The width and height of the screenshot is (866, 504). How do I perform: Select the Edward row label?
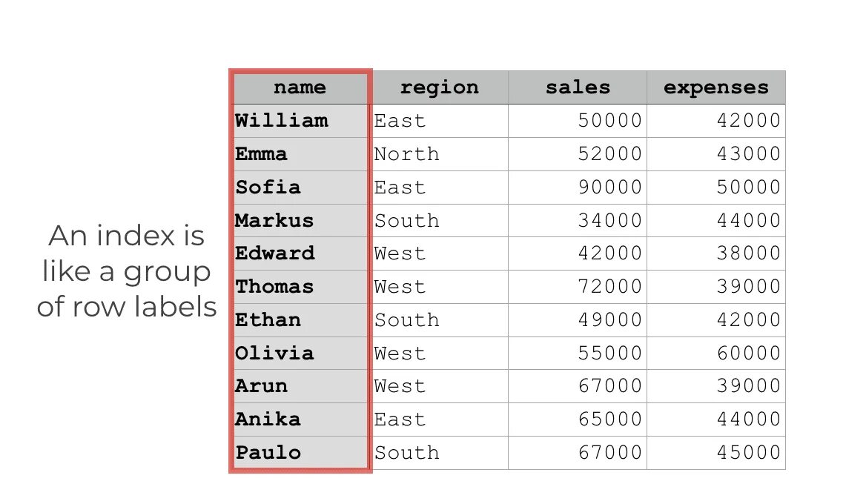click(x=275, y=253)
